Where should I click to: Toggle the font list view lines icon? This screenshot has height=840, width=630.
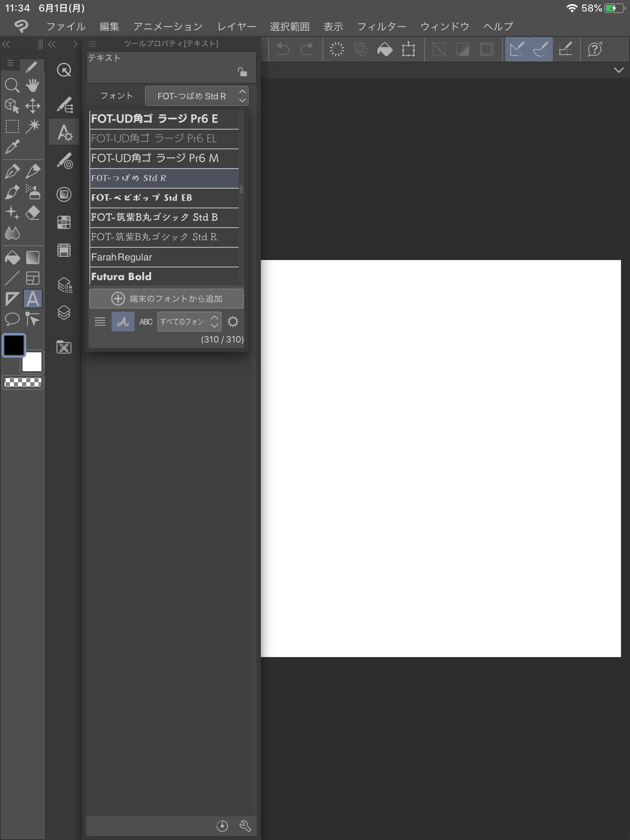point(100,322)
